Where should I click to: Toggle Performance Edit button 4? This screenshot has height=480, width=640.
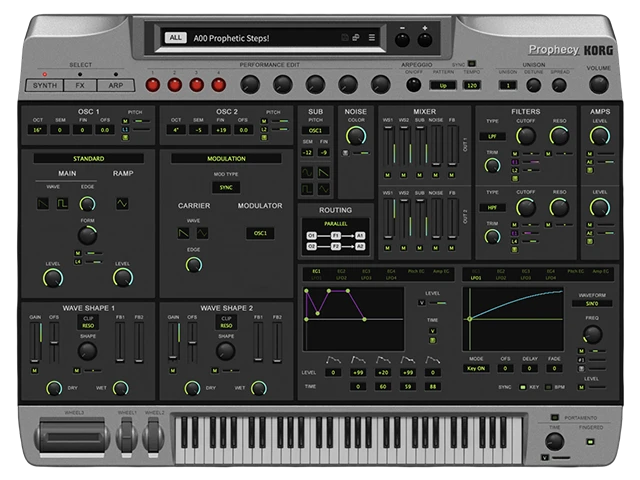pyautogui.click(x=218, y=85)
